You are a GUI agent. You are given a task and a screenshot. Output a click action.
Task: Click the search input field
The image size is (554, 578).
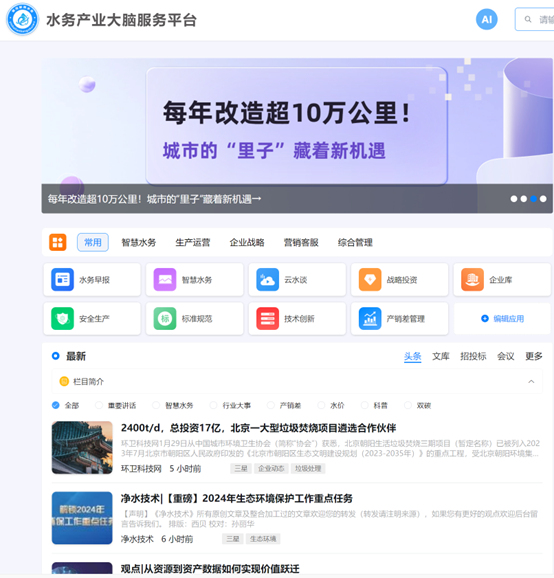point(534,19)
